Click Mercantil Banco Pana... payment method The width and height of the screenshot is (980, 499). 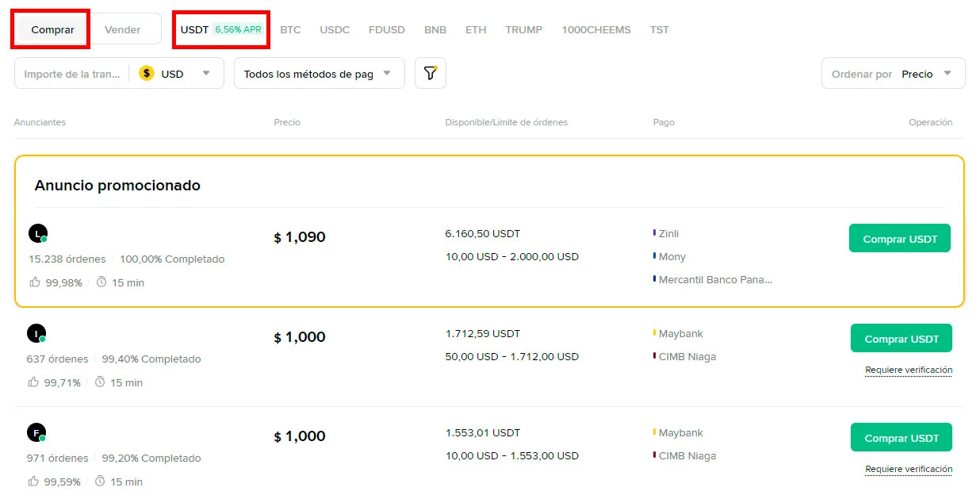715,279
